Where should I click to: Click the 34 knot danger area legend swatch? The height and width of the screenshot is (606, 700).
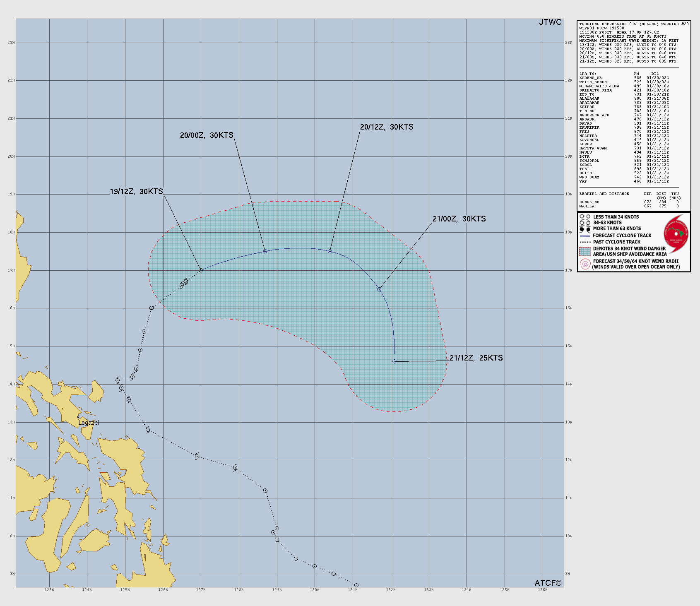click(585, 251)
